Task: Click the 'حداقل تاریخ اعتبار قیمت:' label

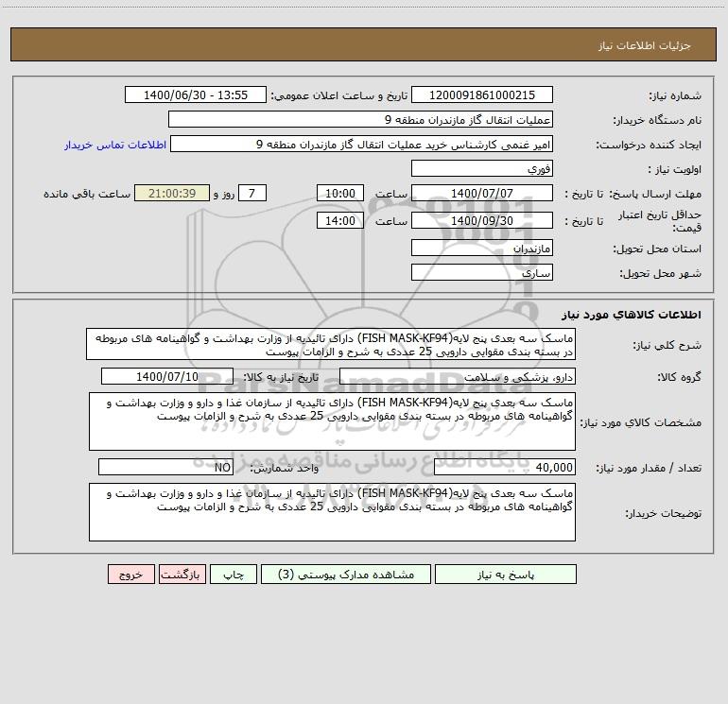Action: coord(660,221)
